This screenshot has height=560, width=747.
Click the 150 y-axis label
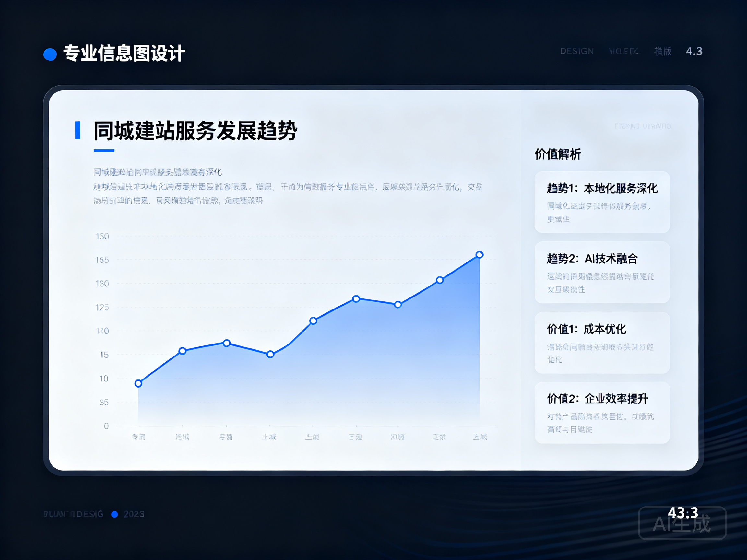102,236
